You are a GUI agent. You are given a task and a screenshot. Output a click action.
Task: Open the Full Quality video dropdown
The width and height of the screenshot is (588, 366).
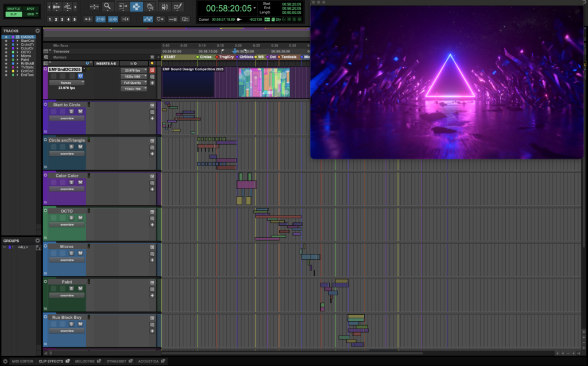(x=134, y=83)
